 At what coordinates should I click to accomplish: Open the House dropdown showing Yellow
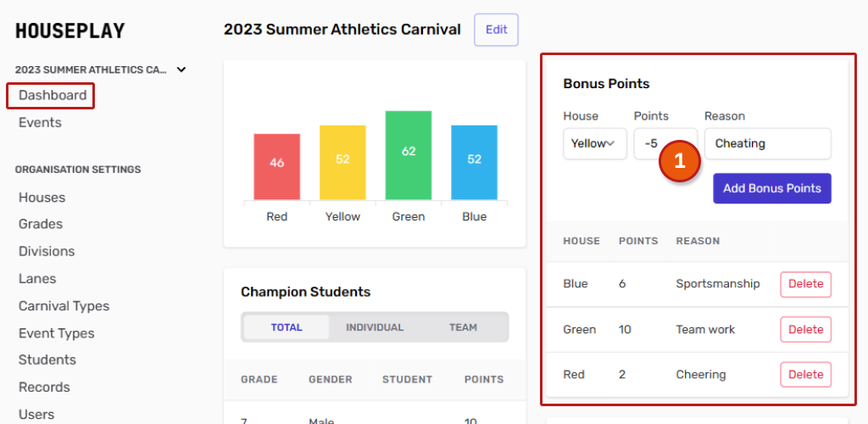tap(594, 143)
